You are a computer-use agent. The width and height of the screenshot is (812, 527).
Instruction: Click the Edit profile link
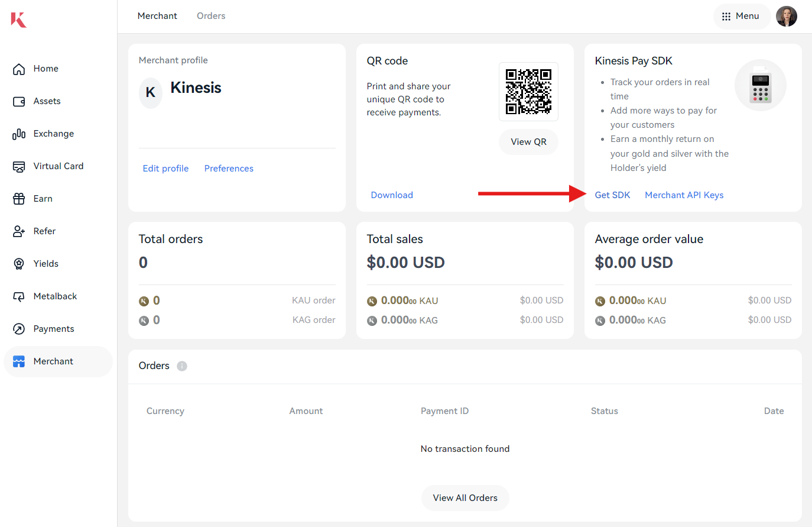[x=165, y=169]
